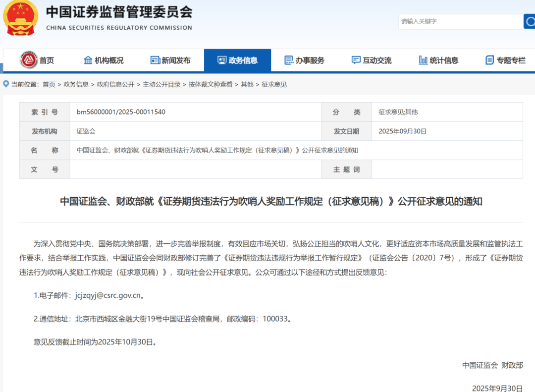Click the document icon beside 专题专栏
The height and width of the screenshot is (392, 535).
tap(489, 60)
